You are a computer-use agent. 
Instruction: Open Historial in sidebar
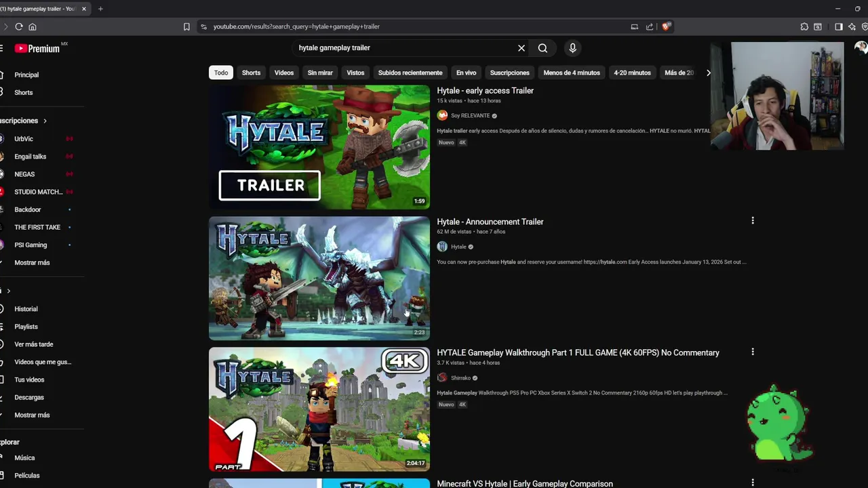click(x=26, y=309)
